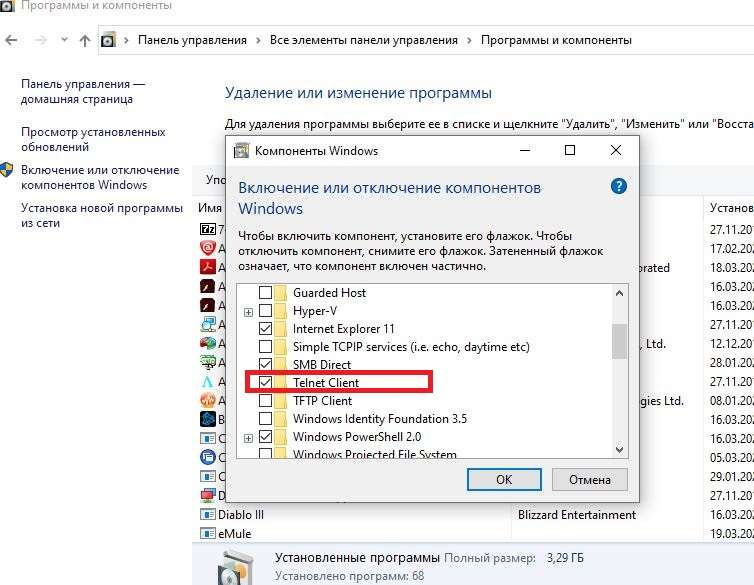Click folder icon next to Internet Explorer 11

click(280, 329)
